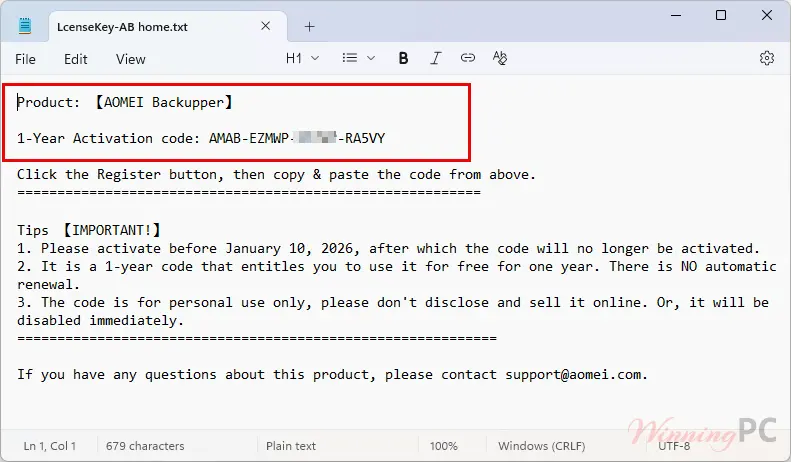Click the 'It is a 1-year code' line
Screen dimensions: 791x462
pyautogui.click(x=397, y=266)
